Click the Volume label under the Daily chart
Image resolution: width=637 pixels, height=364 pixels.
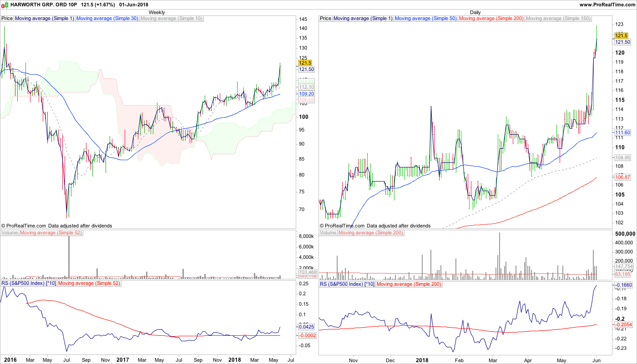[328, 233]
